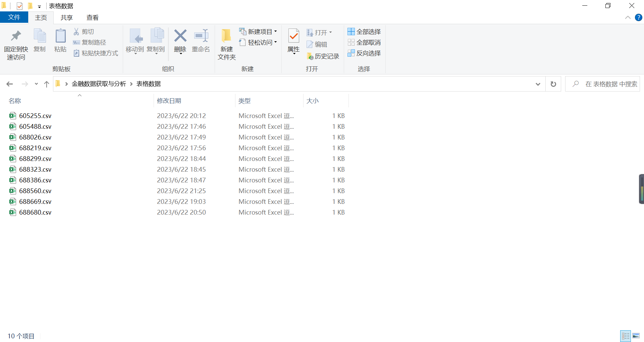This screenshot has width=644, height=342.
Task: Go back with the left arrow
Action: tap(10, 84)
